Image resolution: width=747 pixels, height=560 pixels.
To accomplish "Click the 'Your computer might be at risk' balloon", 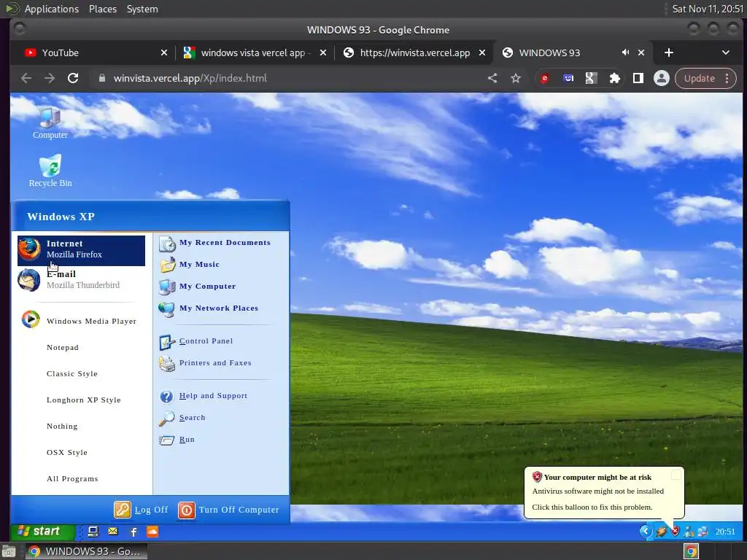I will (x=603, y=492).
